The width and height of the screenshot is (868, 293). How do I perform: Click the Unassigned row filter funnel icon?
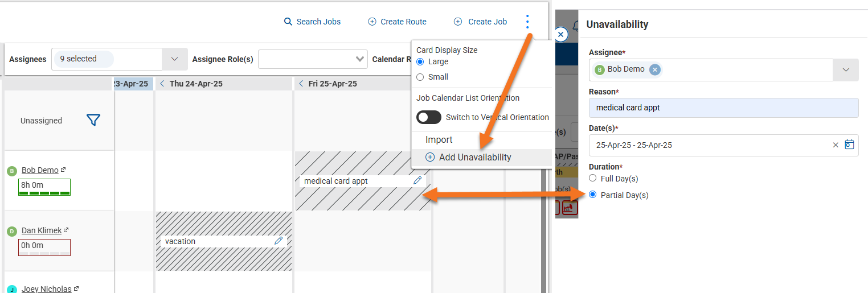pyautogui.click(x=93, y=120)
